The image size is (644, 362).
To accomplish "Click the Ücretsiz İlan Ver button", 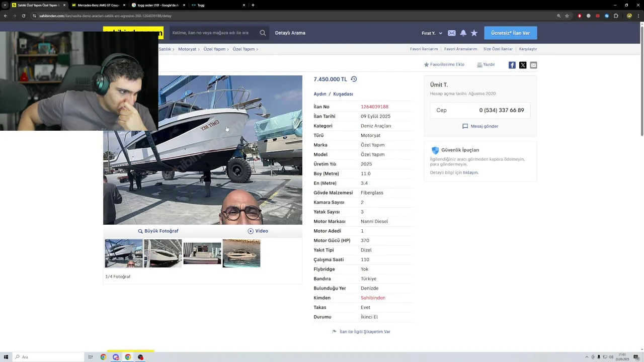I will click(510, 33).
